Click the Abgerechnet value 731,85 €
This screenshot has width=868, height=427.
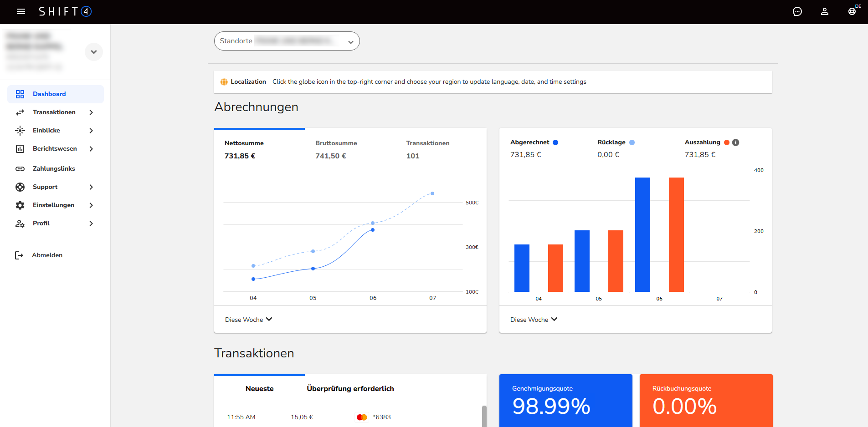click(x=525, y=155)
